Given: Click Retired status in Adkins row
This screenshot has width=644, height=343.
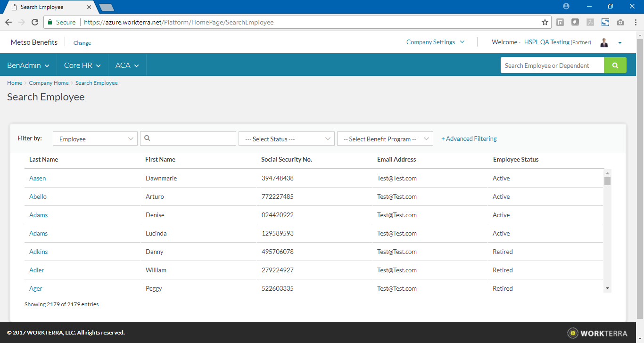Looking at the screenshot, I should point(503,252).
